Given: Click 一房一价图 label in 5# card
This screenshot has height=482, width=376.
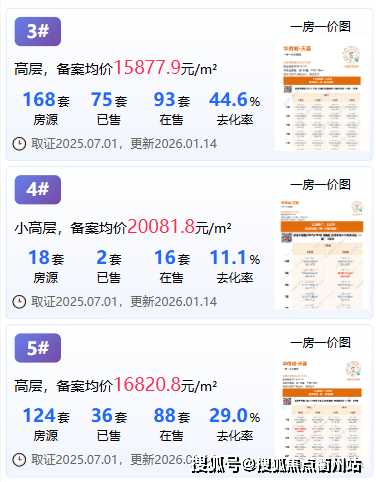Looking at the screenshot, I should [320, 343].
